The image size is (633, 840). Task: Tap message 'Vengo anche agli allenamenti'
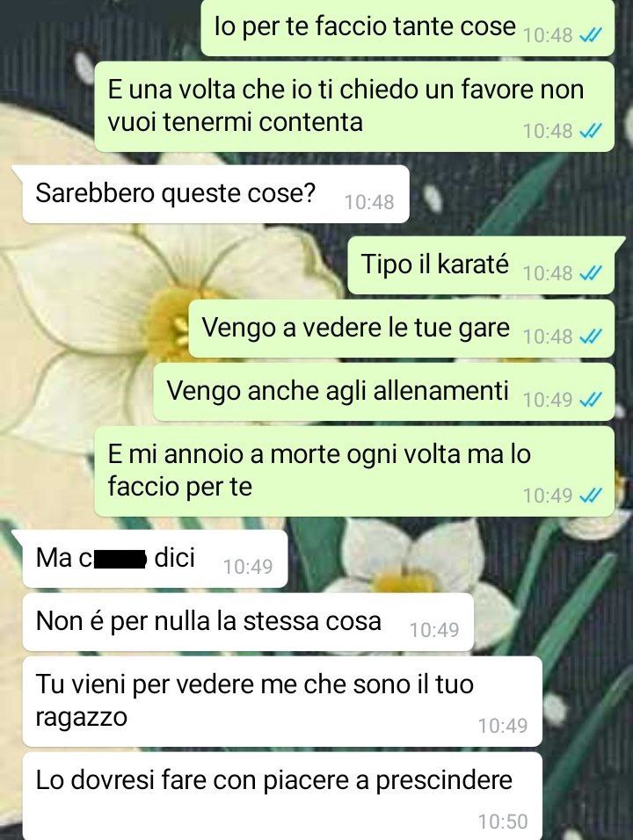[384, 392]
